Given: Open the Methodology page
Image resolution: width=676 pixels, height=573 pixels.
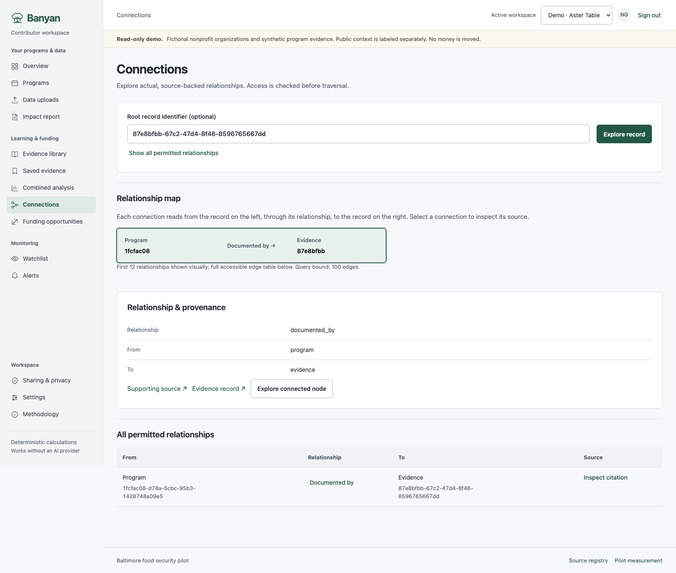Looking at the screenshot, I should [51, 414].
